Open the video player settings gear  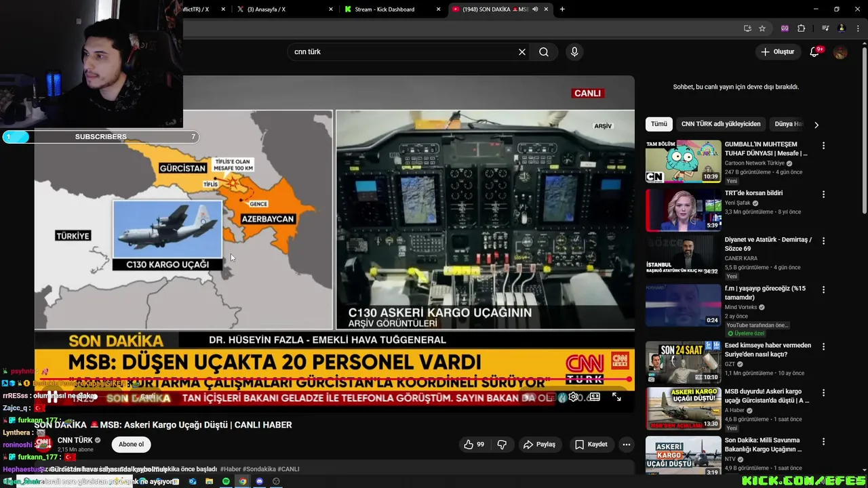[x=574, y=397]
